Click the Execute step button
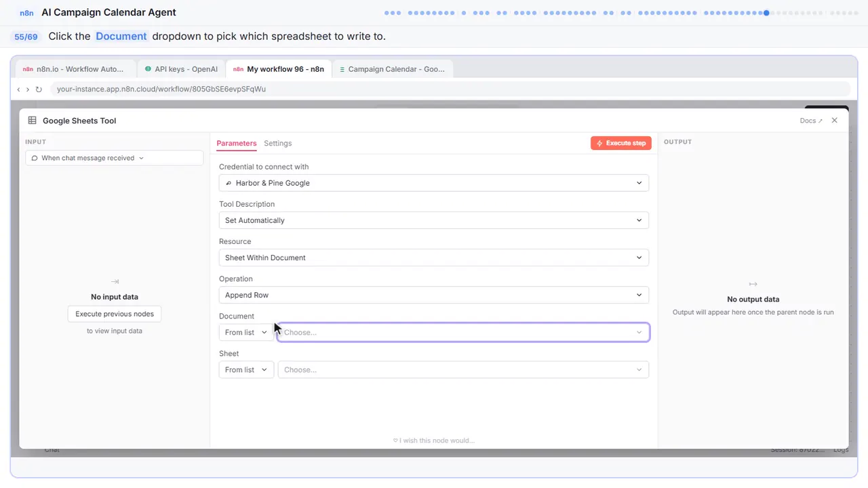Viewport: 868px width, 488px height. [621, 143]
